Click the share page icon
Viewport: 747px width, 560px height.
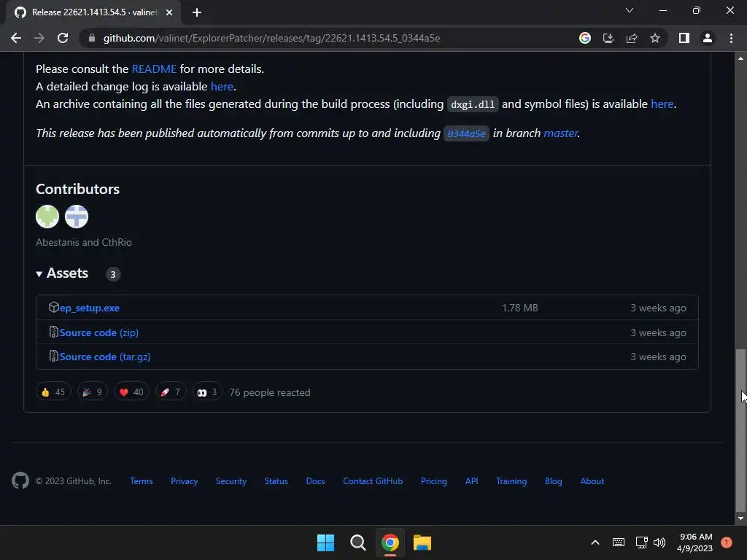tap(632, 38)
